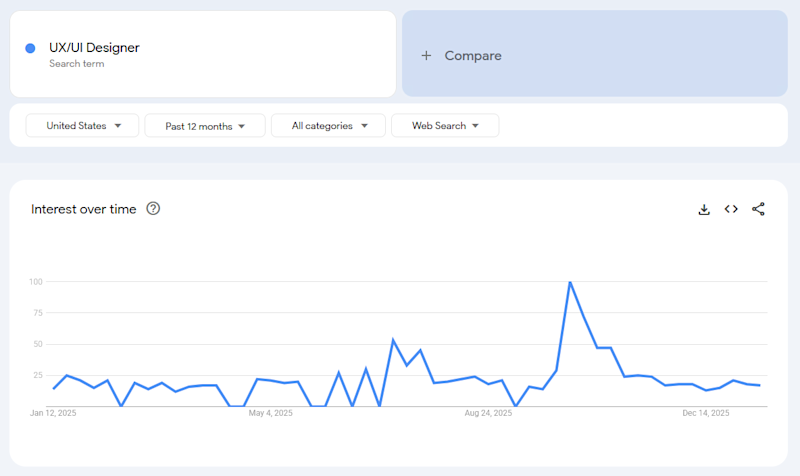The height and width of the screenshot is (476, 800).
Task: Click the Search term subtitle text
Action: click(77, 64)
